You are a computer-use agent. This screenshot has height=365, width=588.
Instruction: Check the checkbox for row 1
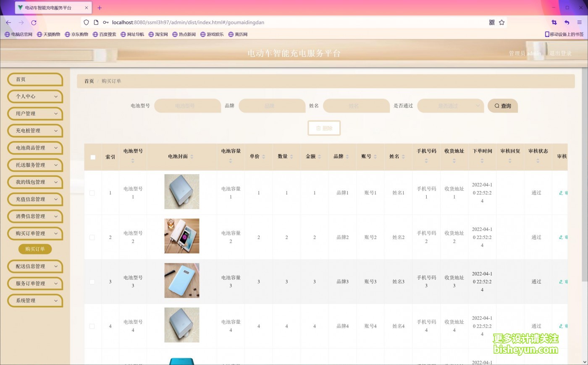(x=92, y=193)
